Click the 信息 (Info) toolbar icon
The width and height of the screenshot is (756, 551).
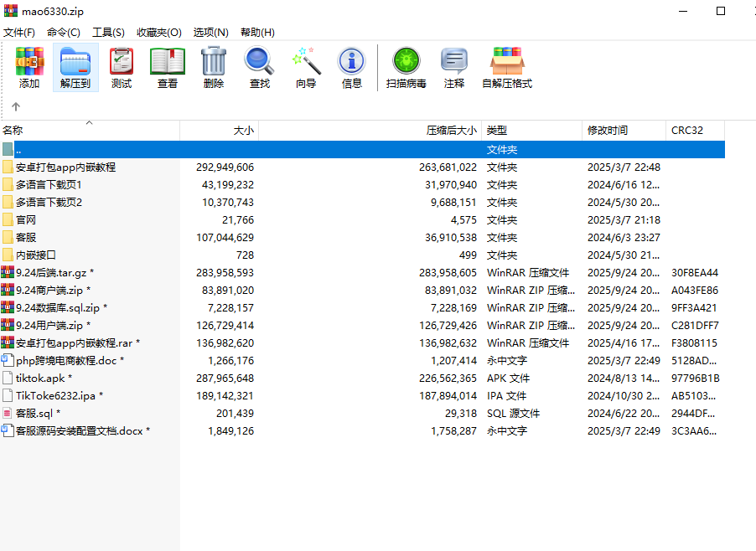(351, 67)
